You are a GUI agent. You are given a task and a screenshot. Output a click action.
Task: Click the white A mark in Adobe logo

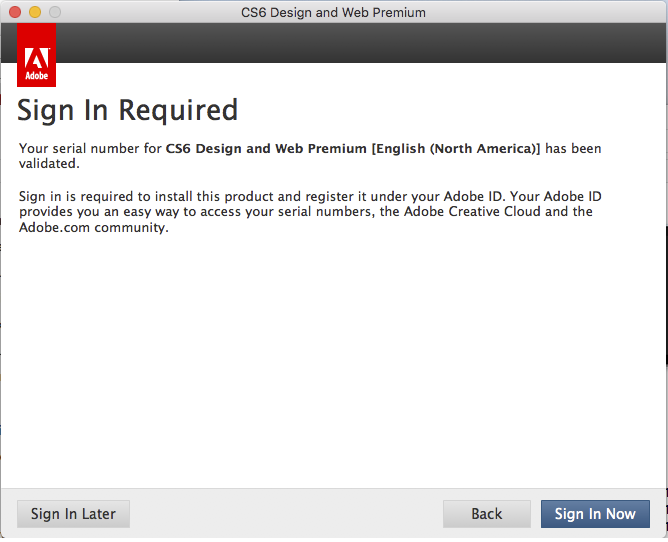(37, 58)
